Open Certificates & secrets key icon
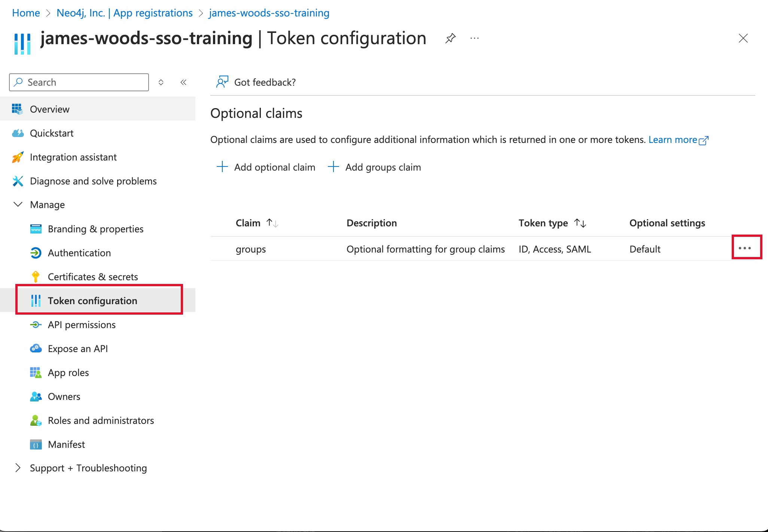768x532 pixels. tap(36, 276)
